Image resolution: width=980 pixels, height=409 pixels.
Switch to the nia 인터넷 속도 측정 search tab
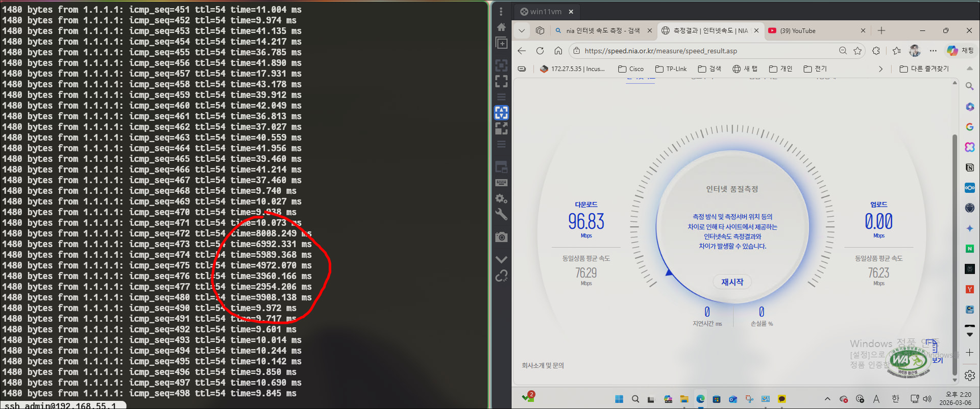(602, 31)
